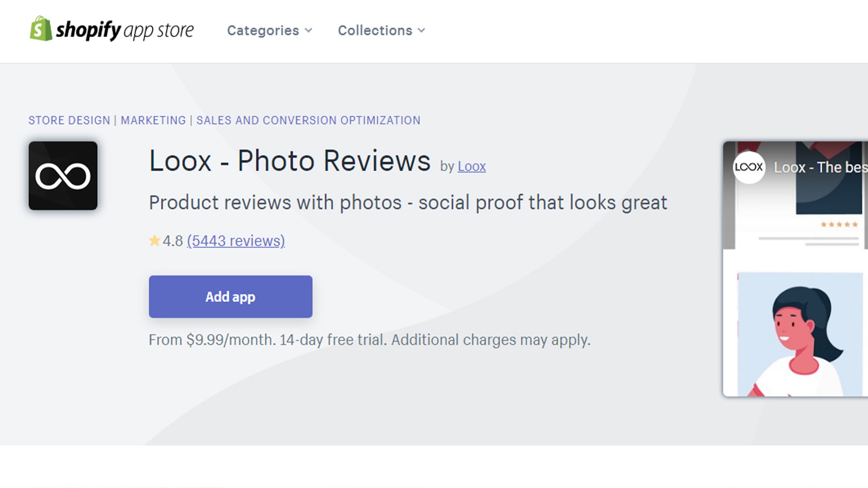Open SALES AND CONVERSION OPTIMIZATION category
The height and width of the screenshot is (488, 868).
pyautogui.click(x=308, y=120)
